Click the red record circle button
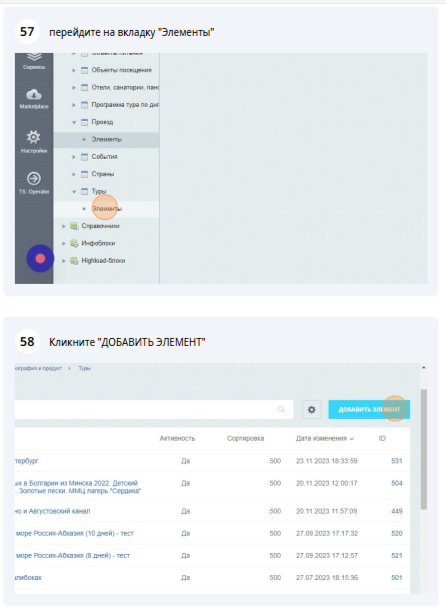The width and height of the screenshot is (446, 613). [40, 258]
